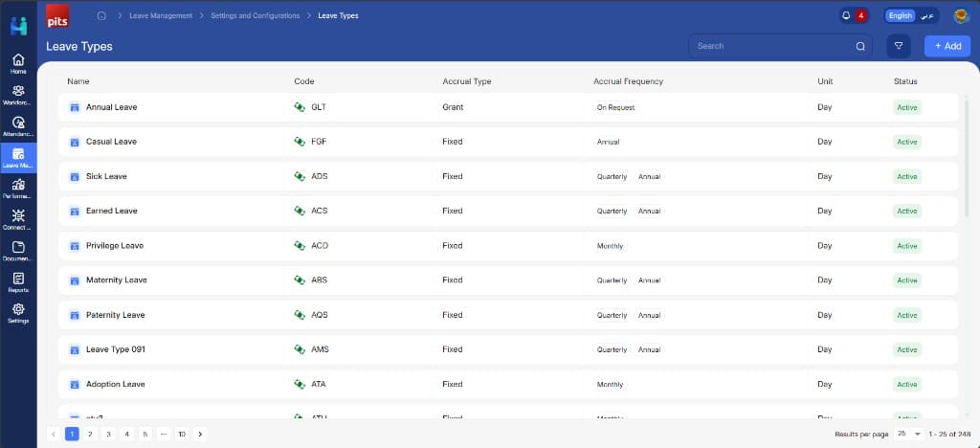Click the calendar icon beside Casual Leave
The width and height of the screenshot is (980, 448).
tap(75, 142)
